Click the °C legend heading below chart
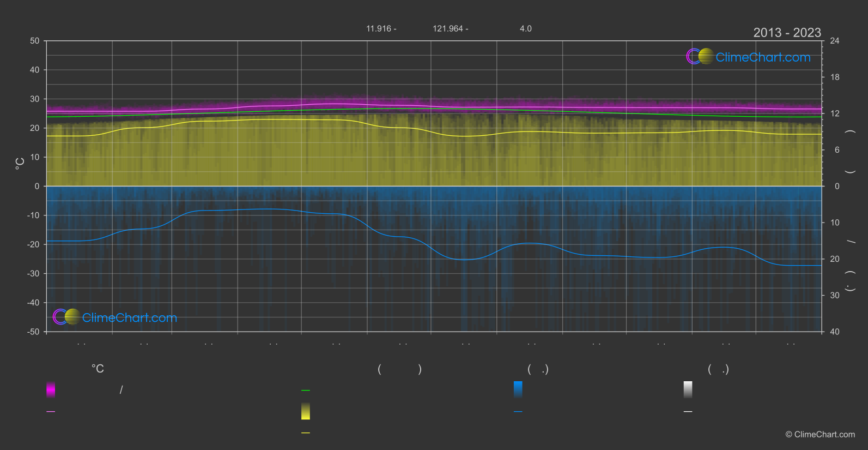The image size is (868, 450). pyautogui.click(x=98, y=369)
